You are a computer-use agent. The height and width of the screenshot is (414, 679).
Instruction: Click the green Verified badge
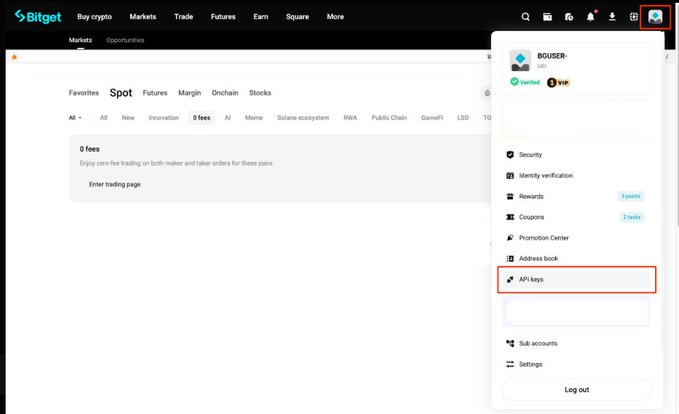pyautogui.click(x=525, y=82)
